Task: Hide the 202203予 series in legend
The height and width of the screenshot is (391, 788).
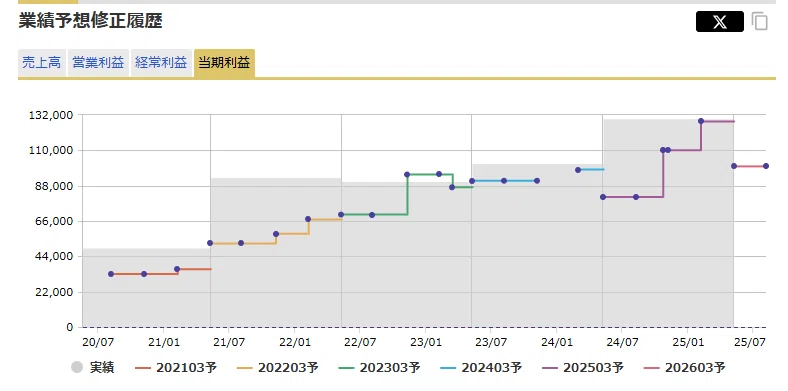Action: coord(278,367)
